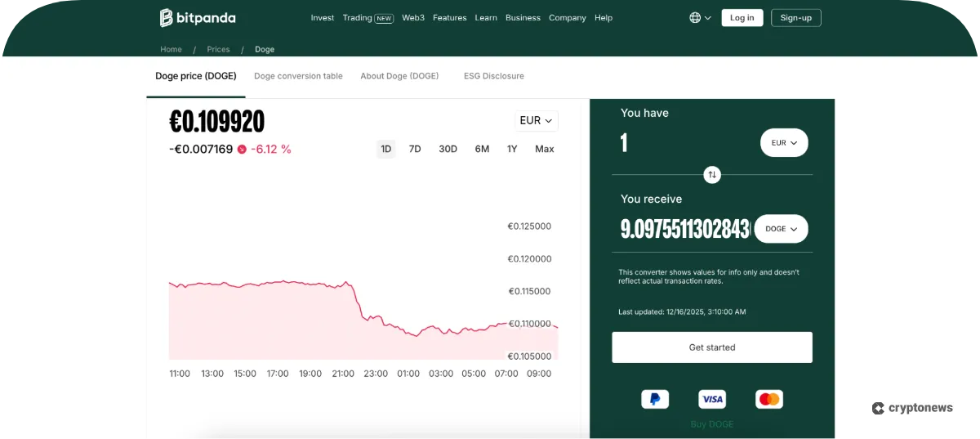
Task: Click the DOGE price chart line
Action: point(362,307)
